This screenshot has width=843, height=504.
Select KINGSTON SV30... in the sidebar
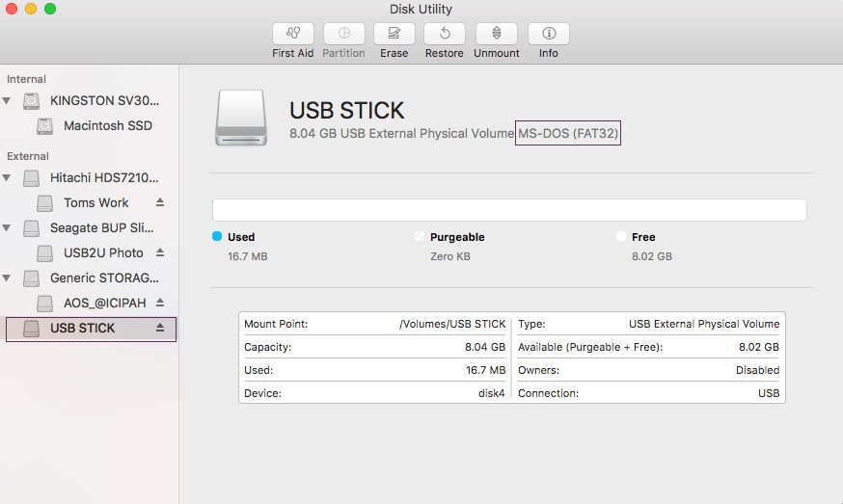click(104, 100)
